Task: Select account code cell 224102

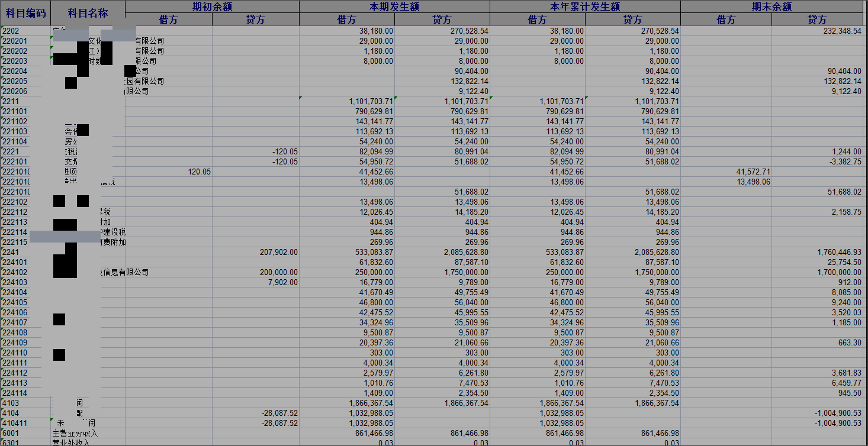Action: (25, 272)
